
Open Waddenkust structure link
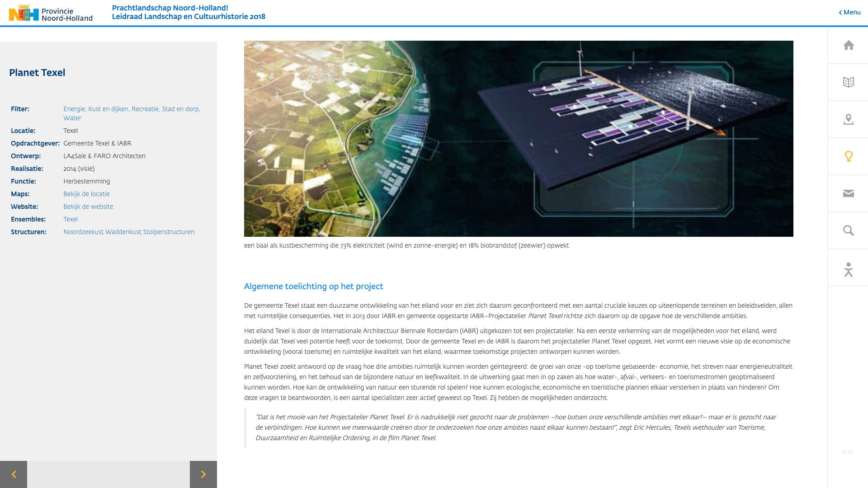(x=123, y=232)
